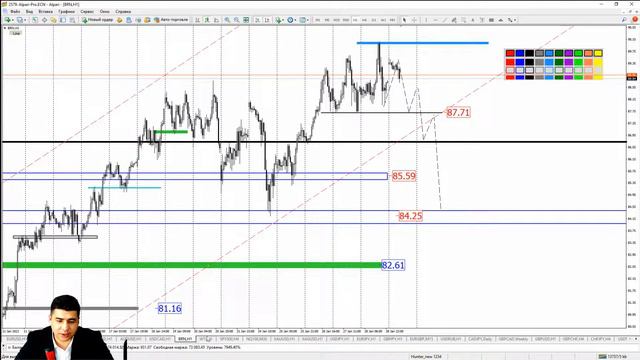This screenshot has height=360, width=640.
Task: Click the Tile Windows icon
Action: pyautogui.click(x=246, y=20)
